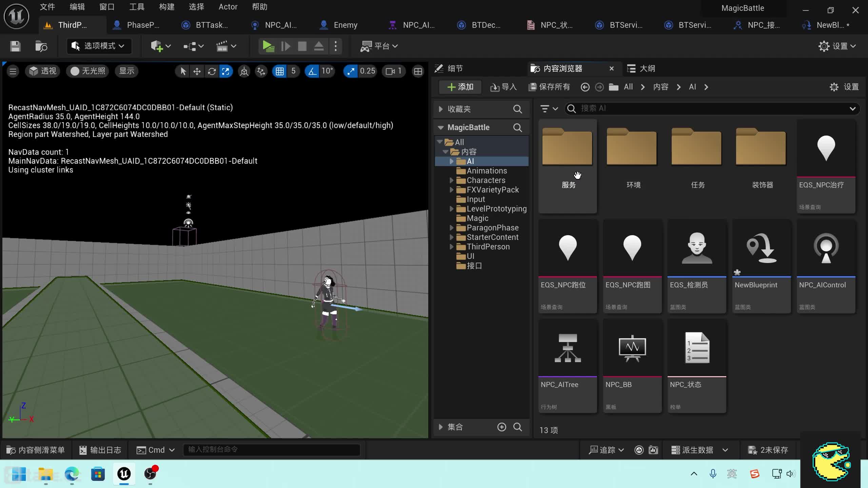Open the Actor menu
Image resolution: width=868 pixels, height=488 pixels.
click(228, 7)
